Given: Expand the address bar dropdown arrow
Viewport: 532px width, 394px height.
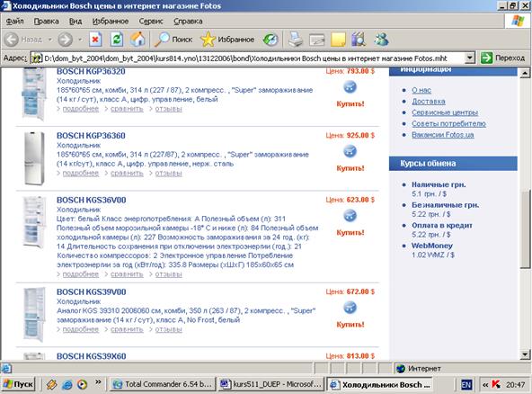Looking at the screenshot, I should (469, 58).
